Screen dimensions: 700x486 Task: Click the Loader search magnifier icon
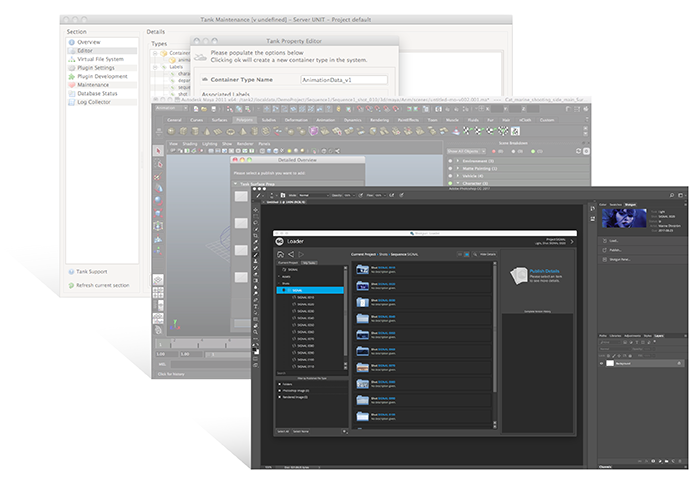click(475, 254)
